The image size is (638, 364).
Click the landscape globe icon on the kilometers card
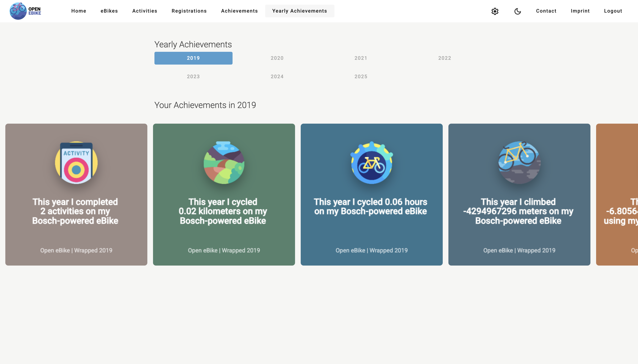pyautogui.click(x=224, y=162)
